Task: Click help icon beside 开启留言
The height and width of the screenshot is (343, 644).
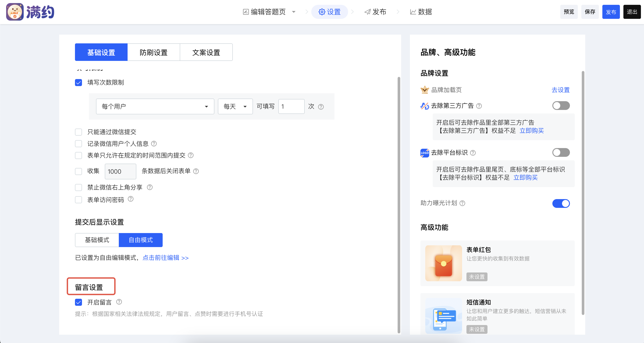Action: (x=119, y=302)
